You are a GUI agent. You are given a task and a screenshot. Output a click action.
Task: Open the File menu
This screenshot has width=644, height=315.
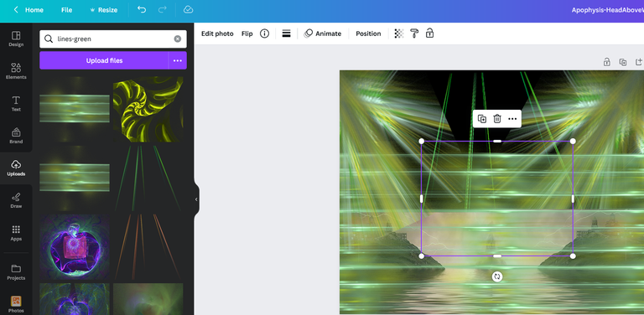point(66,10)
